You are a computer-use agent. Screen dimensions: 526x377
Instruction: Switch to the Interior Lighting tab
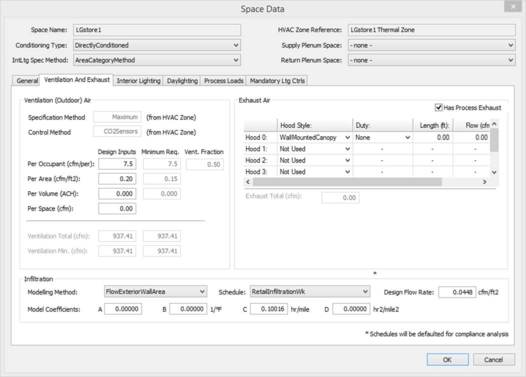click(x=138, y=80)
